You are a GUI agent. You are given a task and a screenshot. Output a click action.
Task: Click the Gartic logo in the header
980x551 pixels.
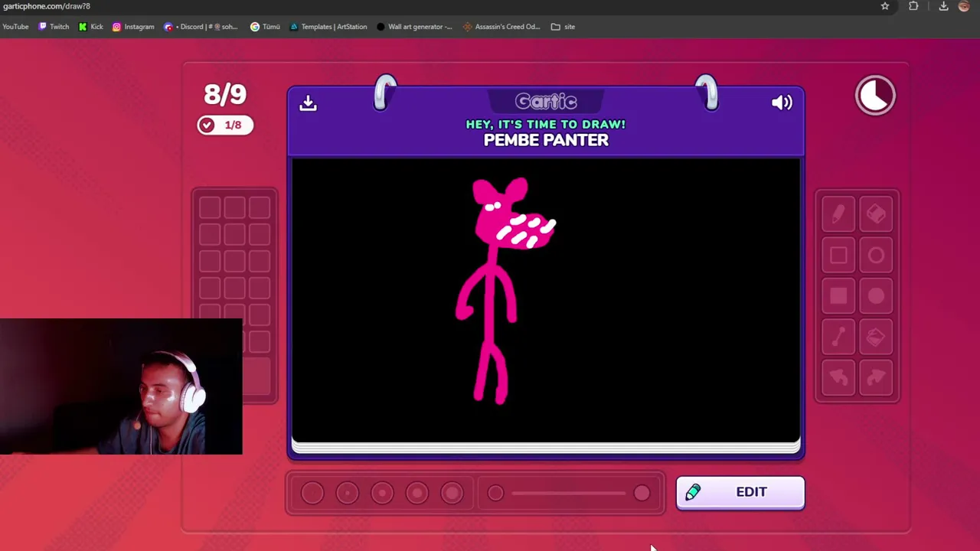tap(546, 101)
